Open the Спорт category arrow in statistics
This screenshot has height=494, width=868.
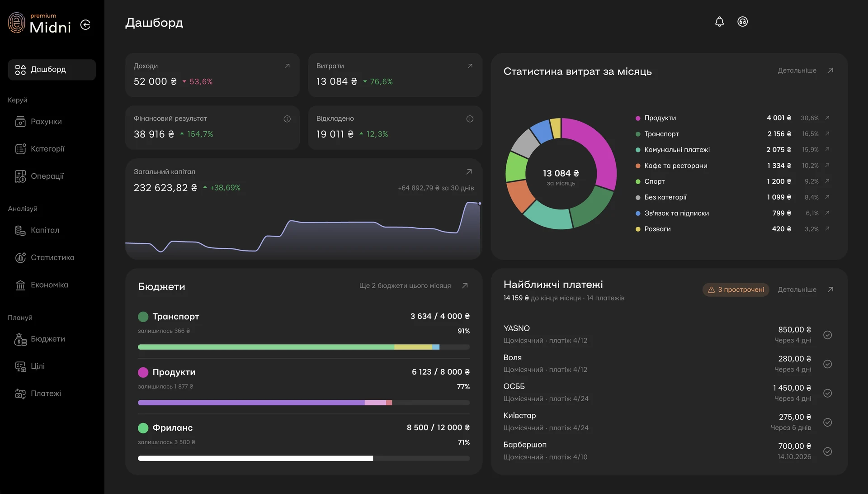(x=827, y=181)
